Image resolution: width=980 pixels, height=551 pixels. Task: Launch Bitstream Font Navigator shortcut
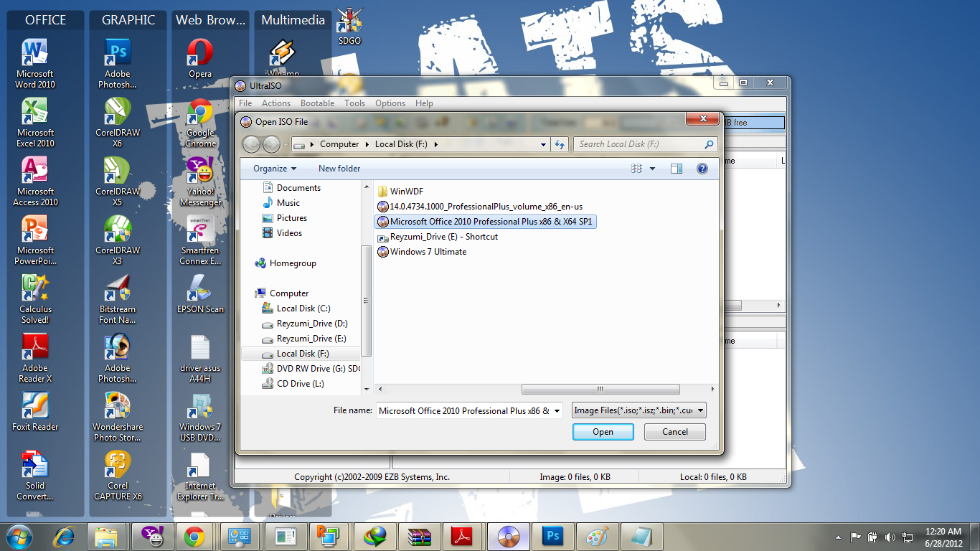(x=118, y=298)
